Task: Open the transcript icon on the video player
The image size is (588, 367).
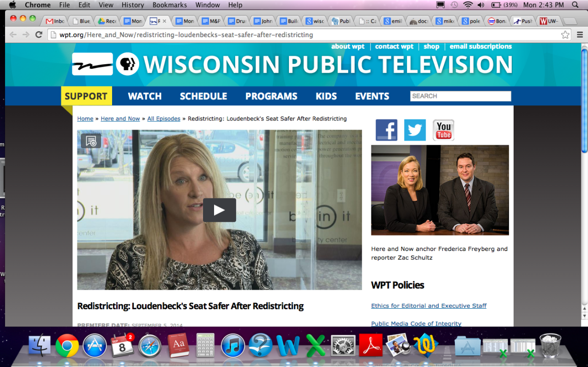Action: point(91,142)
